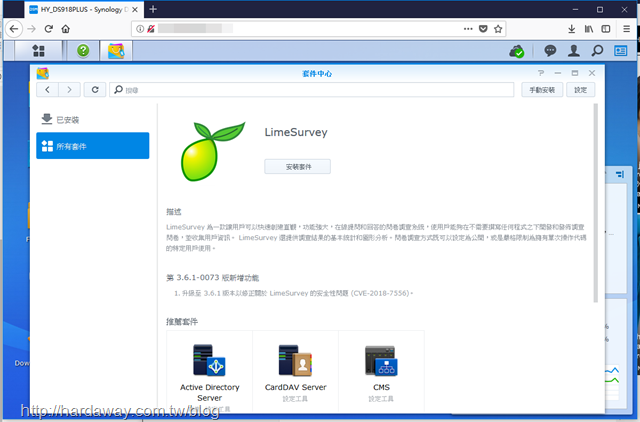
Task: Click the 安裝套件 install button for LimeSurvey
Action: 298,167
